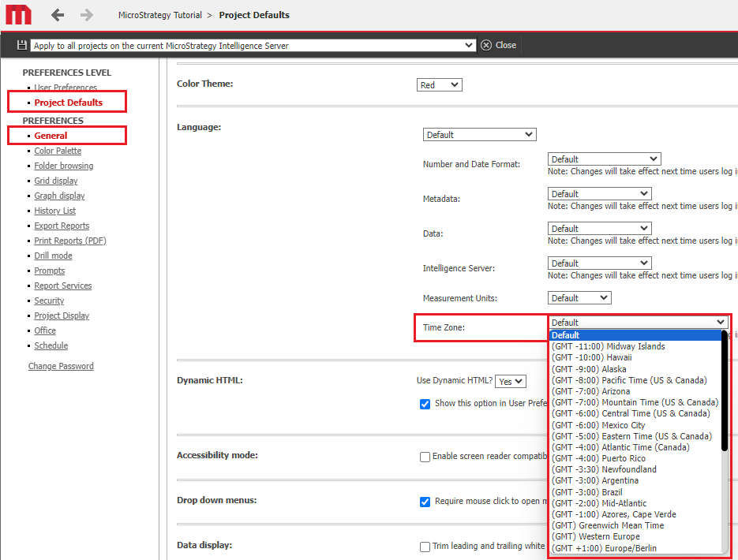Select (GMT -5:00) Eastern Time option
The width and height of the screenshot is (738, 560).
(635, 436)
